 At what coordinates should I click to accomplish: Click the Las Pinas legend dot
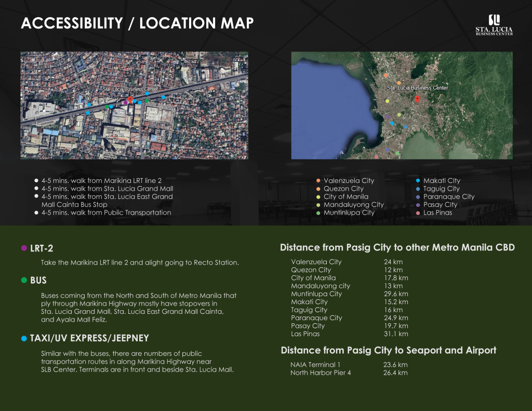coord(418,213)
